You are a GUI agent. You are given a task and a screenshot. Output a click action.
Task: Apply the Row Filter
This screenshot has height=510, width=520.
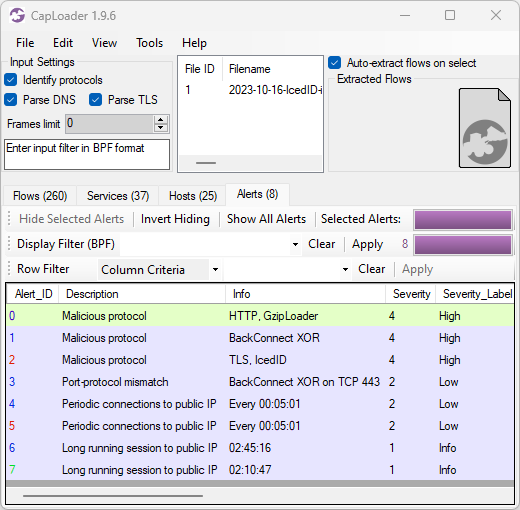tap(417, 269)
